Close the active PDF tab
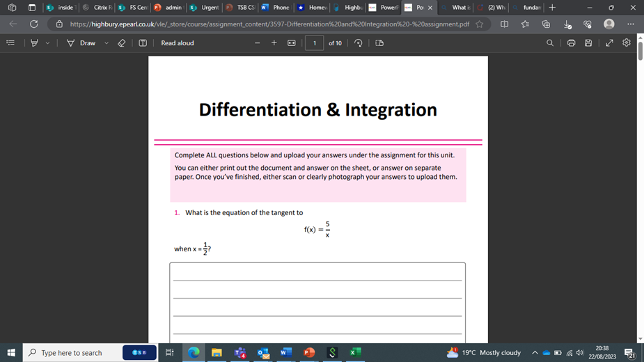The height and width of the screenshot is (362, 644). tap(430, 8)
